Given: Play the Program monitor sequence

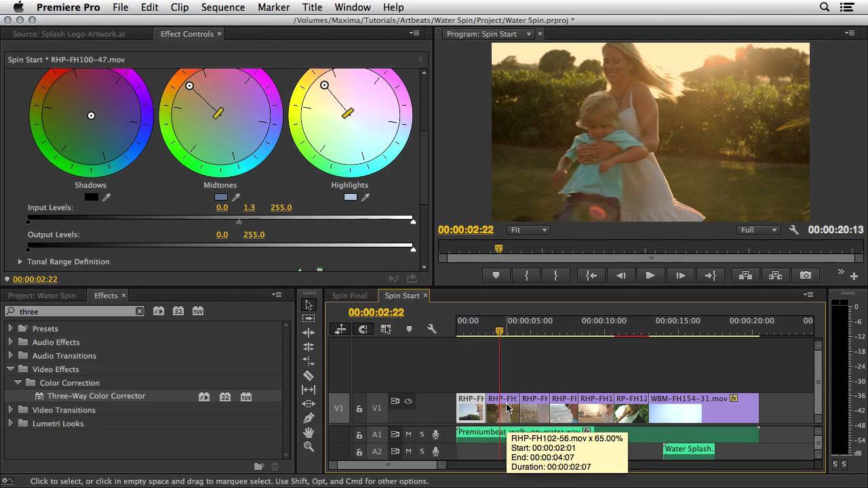Looking at the screenshot, I should [x=650, y=275].
